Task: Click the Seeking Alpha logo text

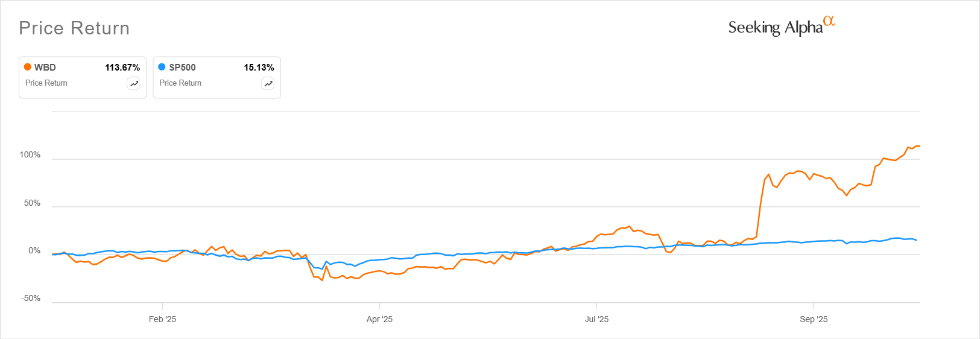Action: click(x=775, y=28)
